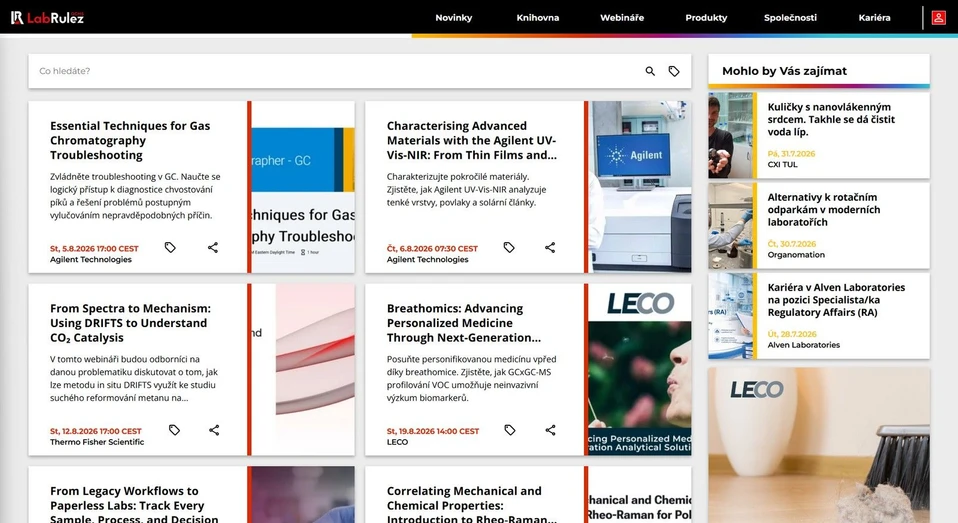Open 'Correlating Mechanical and Chemical Properties' title
The height and width of the screenshot is (523, 958).
pyautogui.click(x=472, y=504)
